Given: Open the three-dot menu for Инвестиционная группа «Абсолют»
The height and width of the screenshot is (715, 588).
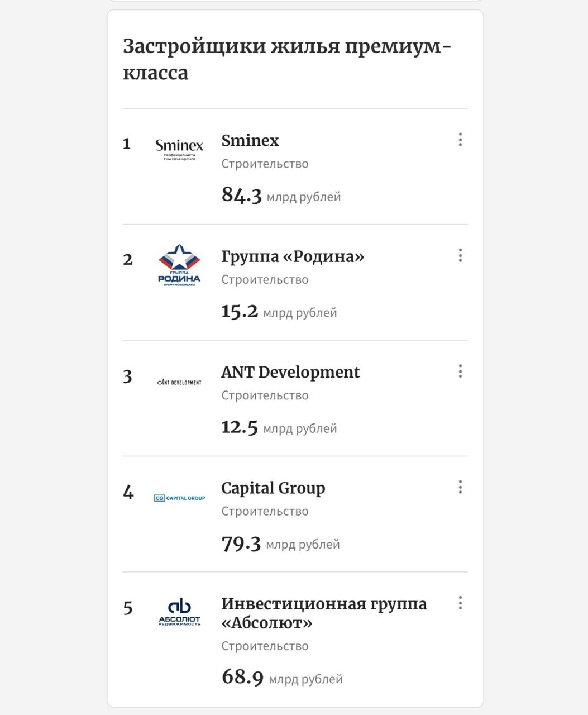Looking at the screenshot, I should (460, 603).
